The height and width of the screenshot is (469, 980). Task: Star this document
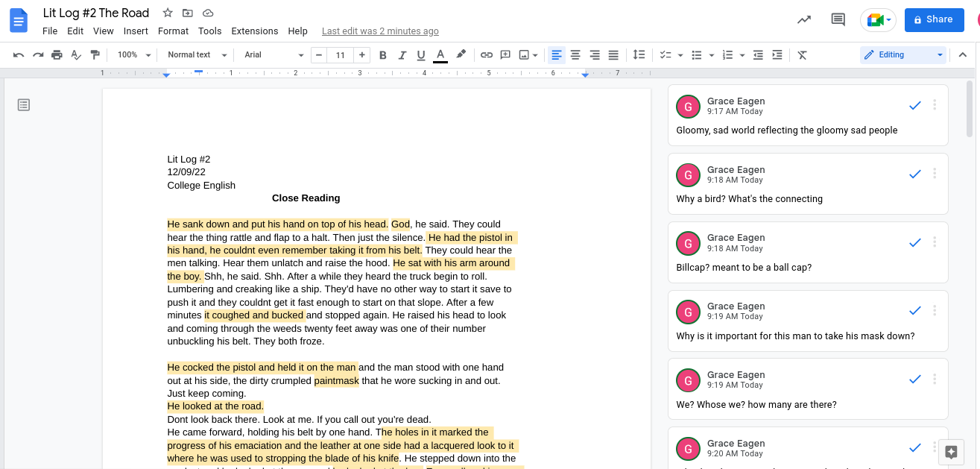[168, 13]
